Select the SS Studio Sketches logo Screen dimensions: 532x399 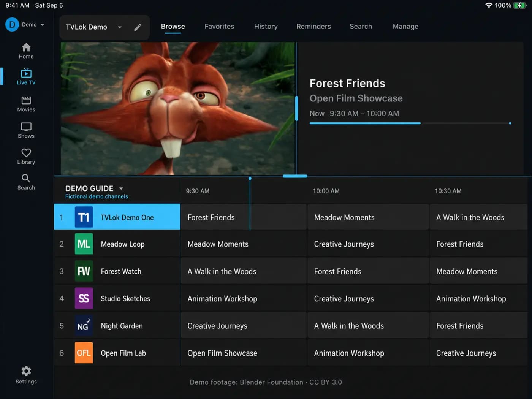(x=84, y=298)
